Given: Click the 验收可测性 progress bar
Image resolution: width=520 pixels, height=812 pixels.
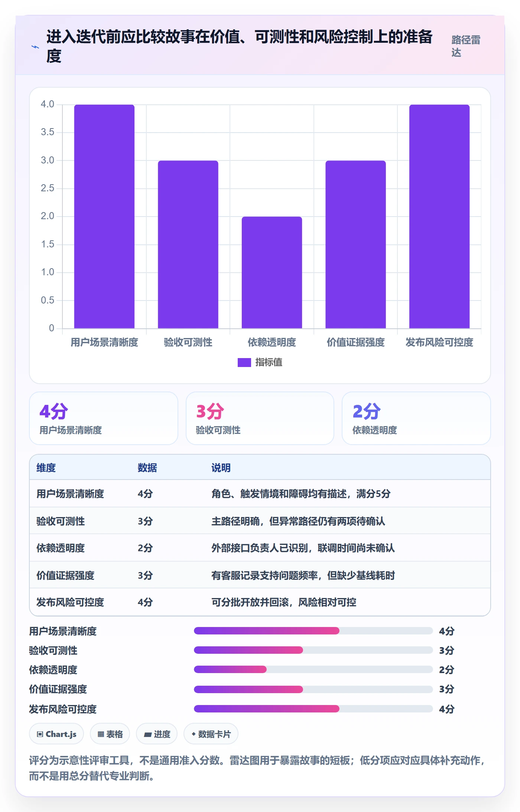Looking at the screenshot, I should [313, 650].
